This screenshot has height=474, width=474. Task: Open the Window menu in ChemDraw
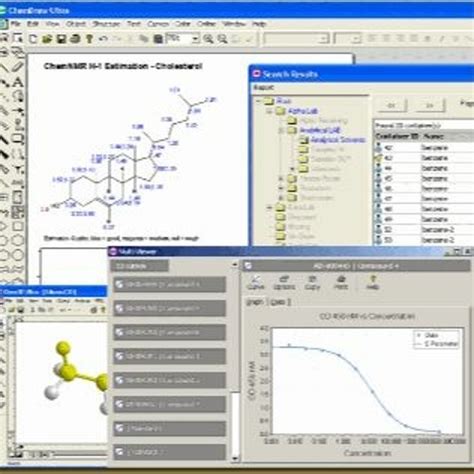tap(234, 24)
